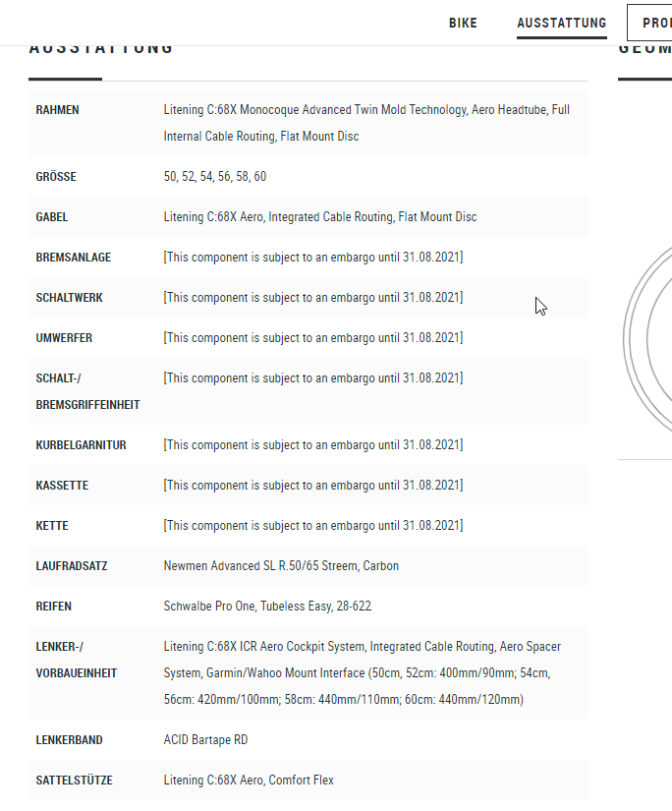The image size is (672, 811).
Task: Click the Schwalbe Pro One tire text
Action: 267,607
